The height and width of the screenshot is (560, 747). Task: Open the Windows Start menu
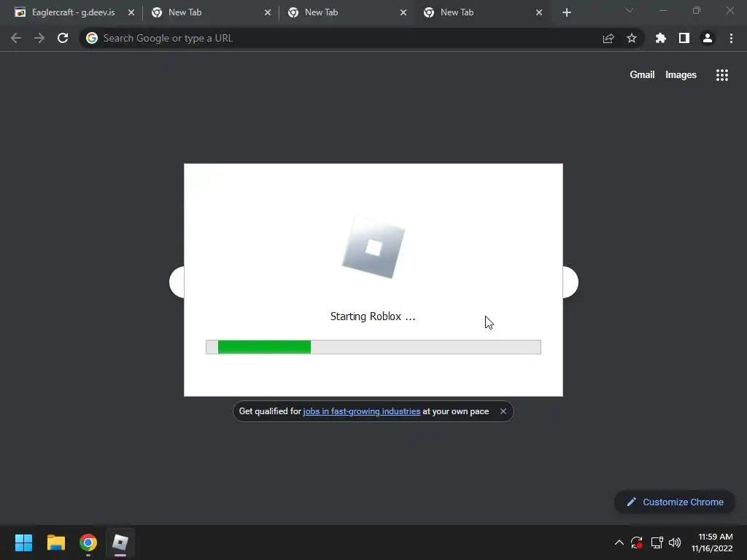point(23,542)
